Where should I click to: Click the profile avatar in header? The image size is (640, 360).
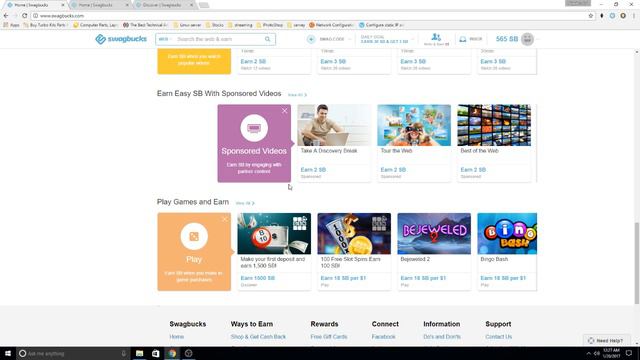point(527,39)
